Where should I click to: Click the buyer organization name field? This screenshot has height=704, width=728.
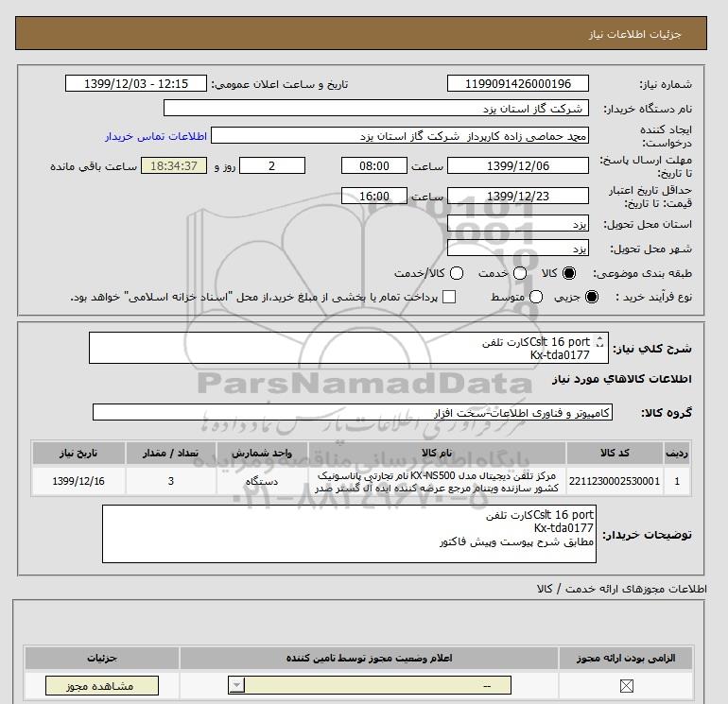(376, 108)
